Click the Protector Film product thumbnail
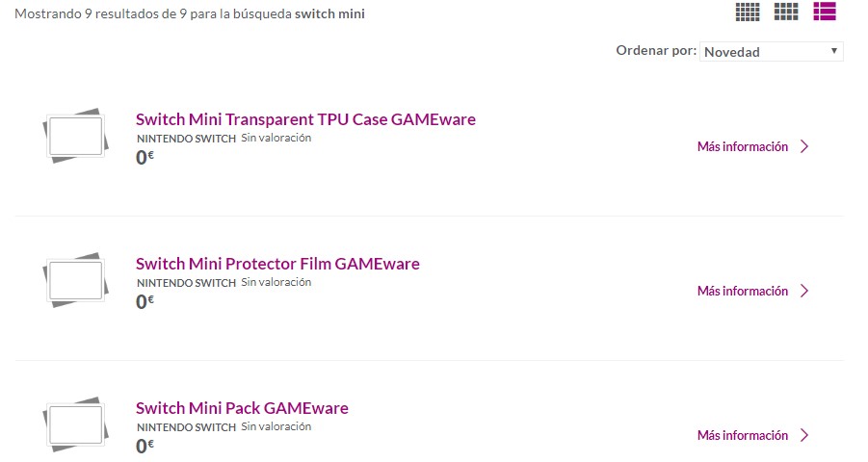Image resolution: width=868 pixels, height=462 pixels. [73, 282]
